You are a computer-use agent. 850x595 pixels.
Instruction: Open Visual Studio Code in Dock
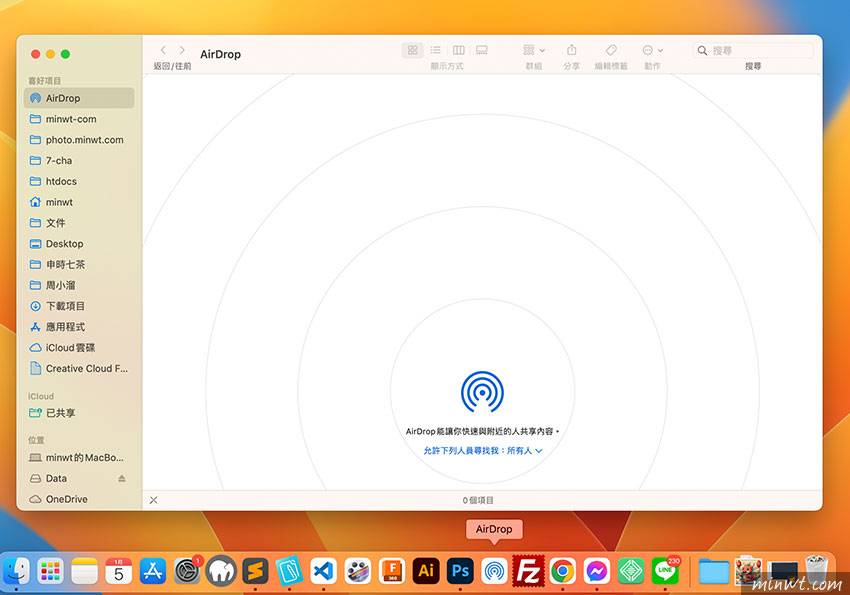(x=323, y=571)
